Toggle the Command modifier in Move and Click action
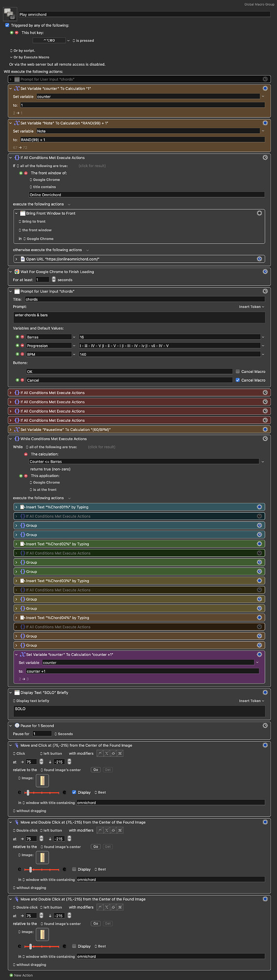This screenshot has height=980, width=277. pos(120,754)
